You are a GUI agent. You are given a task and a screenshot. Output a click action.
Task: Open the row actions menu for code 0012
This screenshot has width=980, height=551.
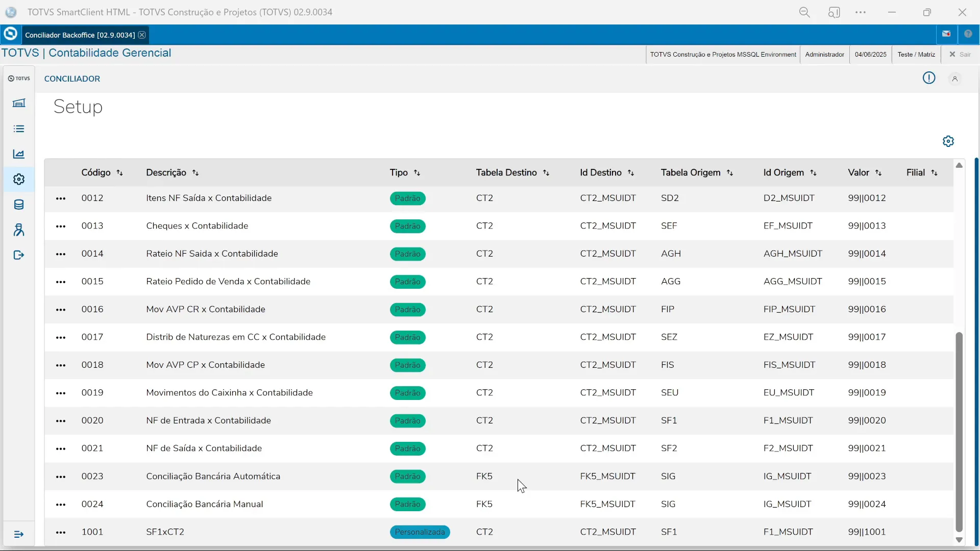click(x=61, y=198)
